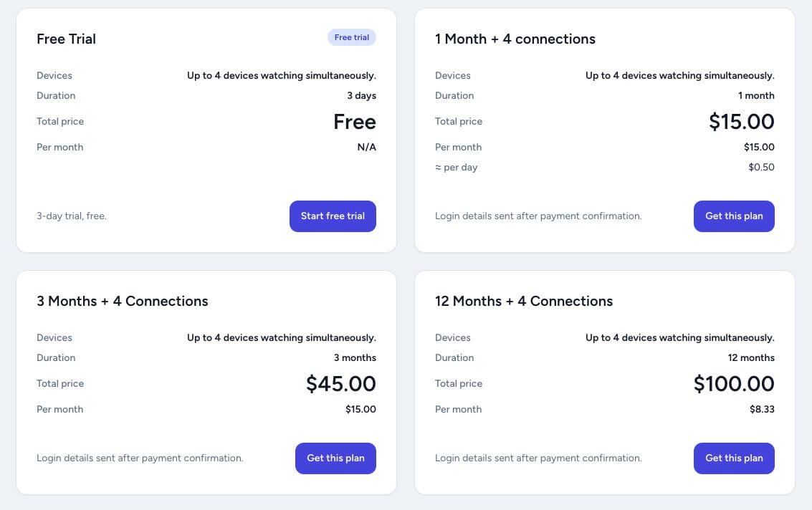812x510 pixels.
Task: Click Login details sent after payment confirmation text
Action: click(x=538, y=216)
